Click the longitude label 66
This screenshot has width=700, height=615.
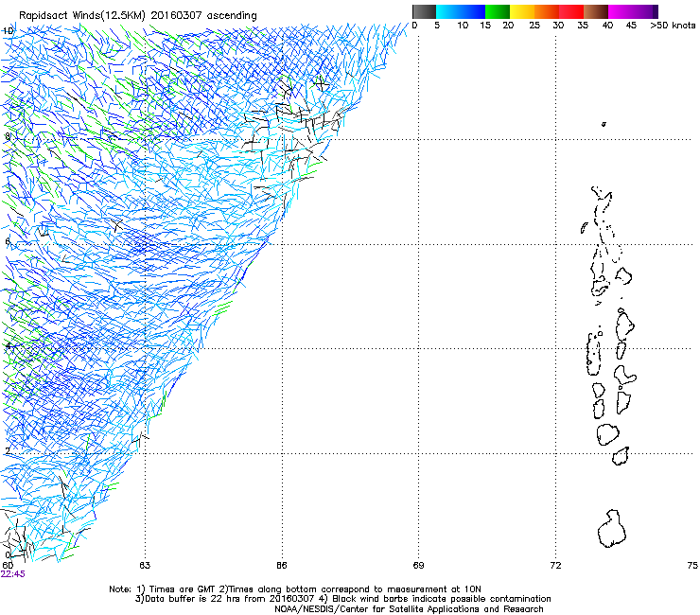282,566
